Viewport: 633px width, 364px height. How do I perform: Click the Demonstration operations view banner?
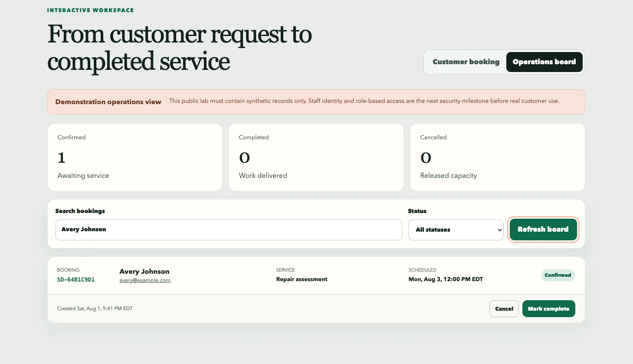click(x=316, y=102)
